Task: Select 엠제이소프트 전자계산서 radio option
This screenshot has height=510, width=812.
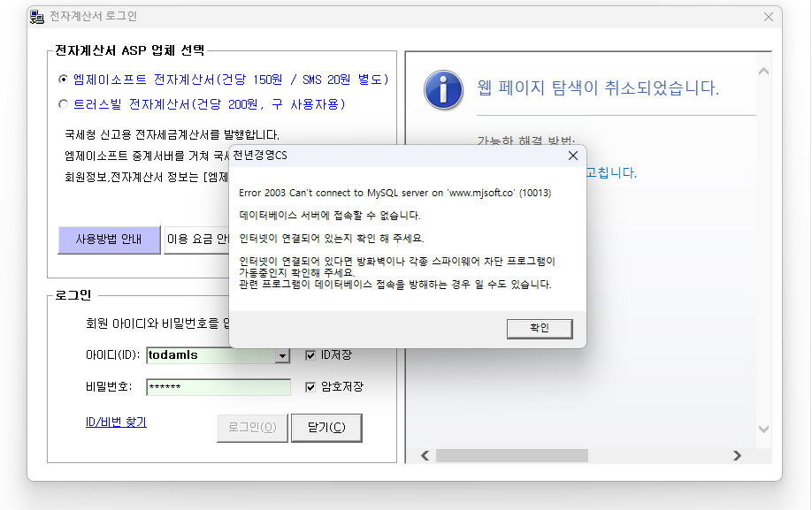Action: (x=63, y=80)
